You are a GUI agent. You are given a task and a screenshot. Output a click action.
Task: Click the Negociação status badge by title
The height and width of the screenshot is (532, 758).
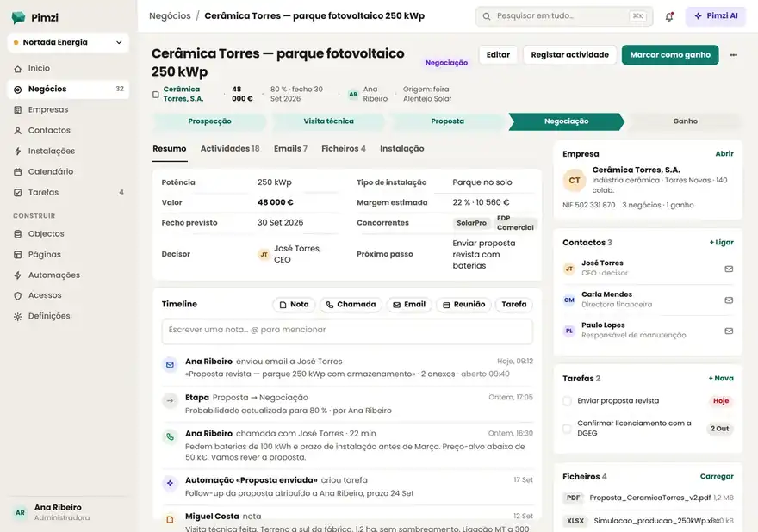pyautogui.click(x=446, y=63)
